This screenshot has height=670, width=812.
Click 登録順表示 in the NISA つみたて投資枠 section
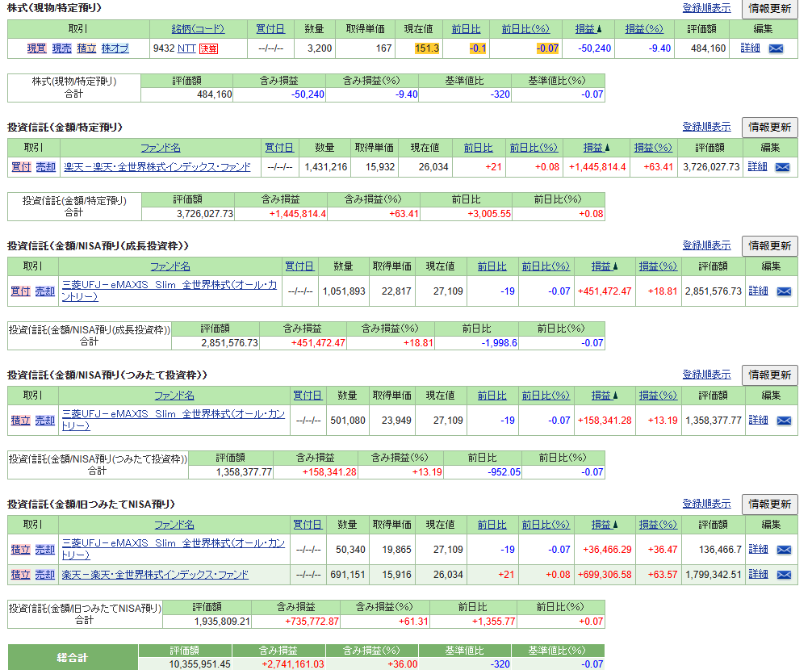pyautogui.click(x=706, y=375)
